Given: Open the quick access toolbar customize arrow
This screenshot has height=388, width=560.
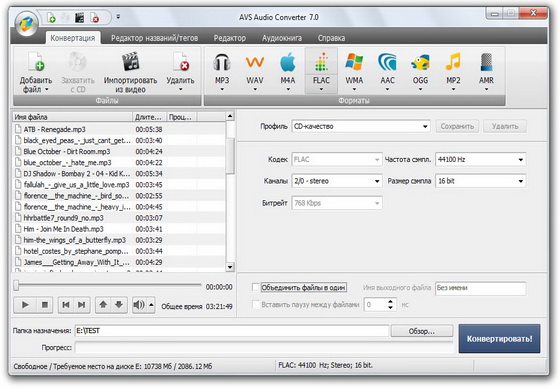Looking at the screenshot, I should click(118, 17).
